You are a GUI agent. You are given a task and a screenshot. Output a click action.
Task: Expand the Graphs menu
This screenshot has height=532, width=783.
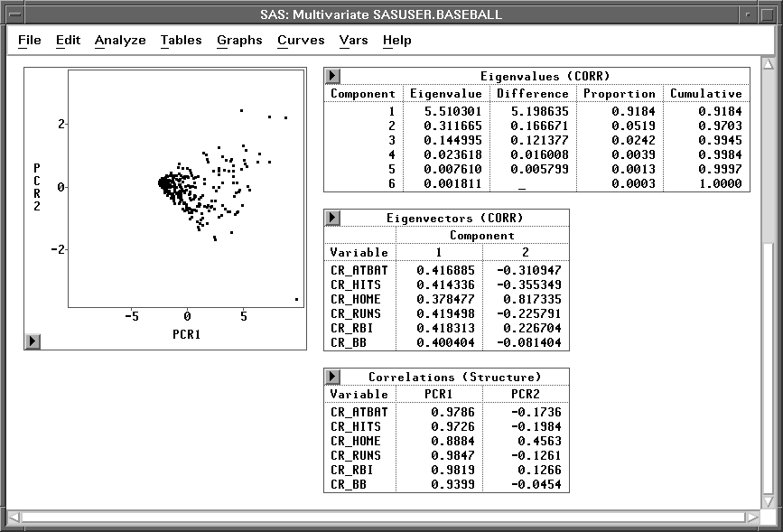point(239,40)
